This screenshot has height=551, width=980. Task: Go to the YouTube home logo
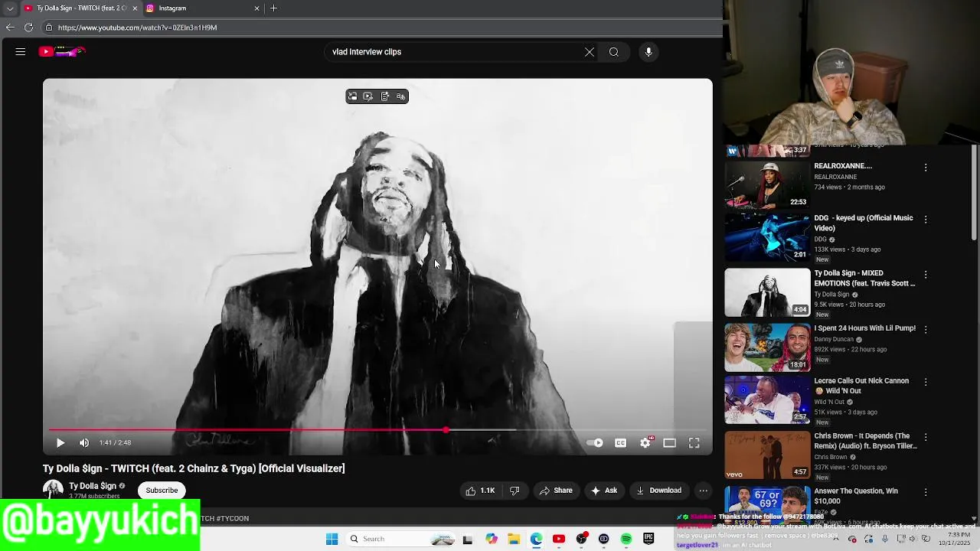click(x=62, y=52)
